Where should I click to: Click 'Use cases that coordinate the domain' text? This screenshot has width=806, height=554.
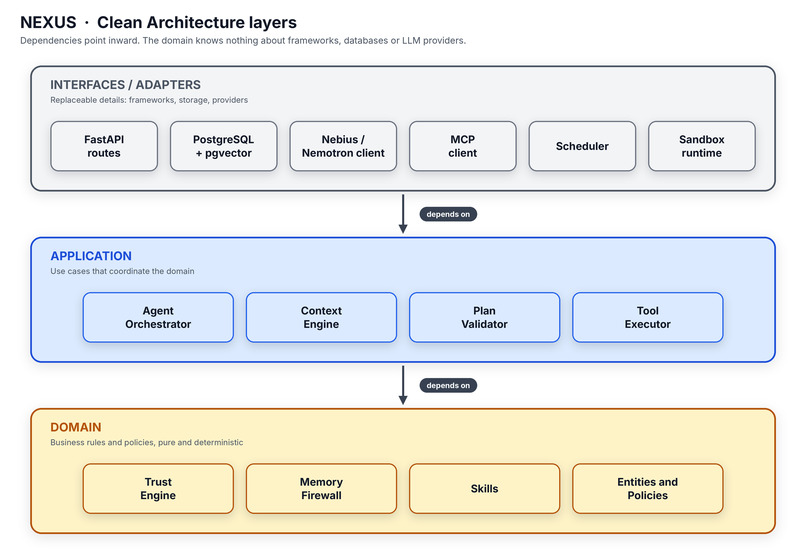(x=122, y=271)
